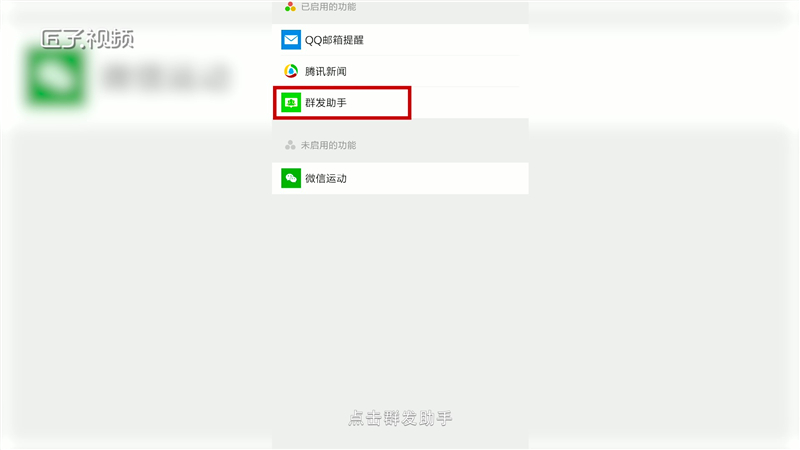Open the QQ邮箱提醒 text label

click(334, 40)
